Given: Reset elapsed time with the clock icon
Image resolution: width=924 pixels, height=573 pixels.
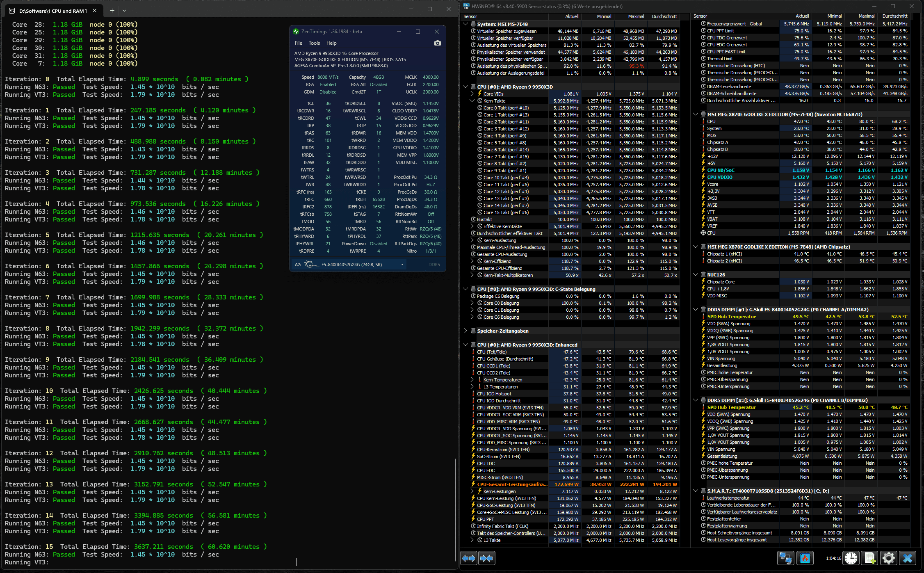Looking at the screenshot, I should coord(851,558).
